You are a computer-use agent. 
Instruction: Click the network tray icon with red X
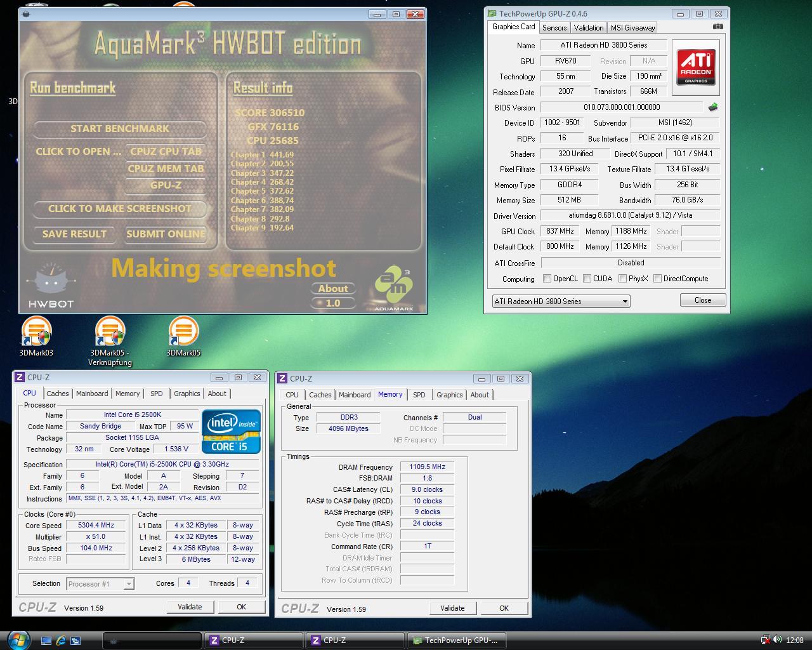(765, 640)
